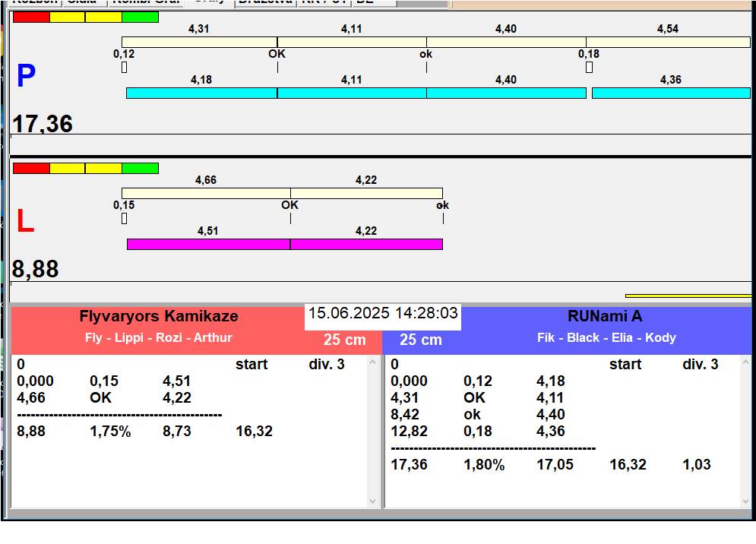The width and height of the screenshot is (756, 544).
Task: Click the green start light in lane L
Action: point(140,168)
